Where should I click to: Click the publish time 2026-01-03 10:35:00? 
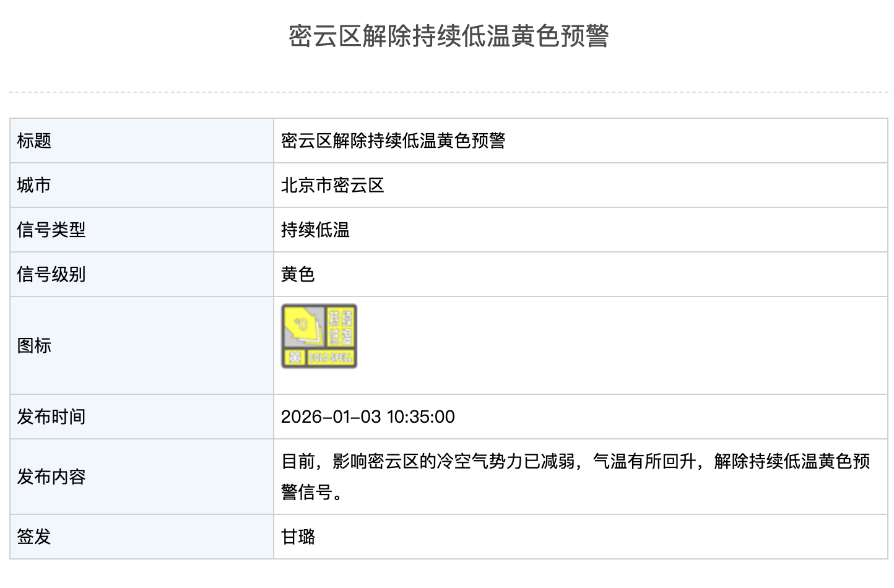point(368,417)
